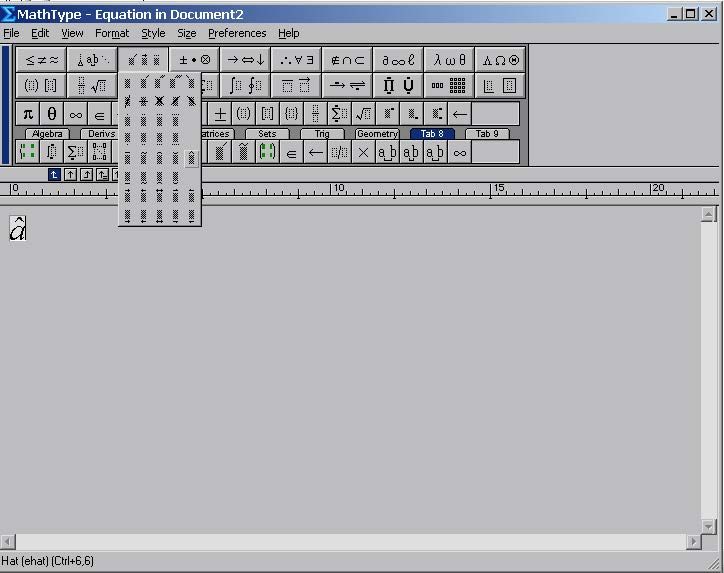Open the matrix templates palette
Image resolution: width=724 pixels, height=573 pixels.
click(449, 85)
